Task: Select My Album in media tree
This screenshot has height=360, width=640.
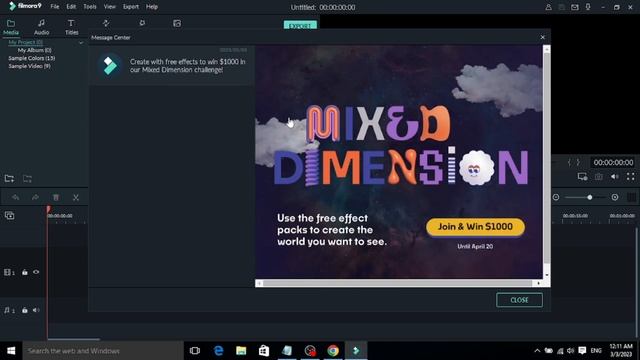Action: coord(34,50)
